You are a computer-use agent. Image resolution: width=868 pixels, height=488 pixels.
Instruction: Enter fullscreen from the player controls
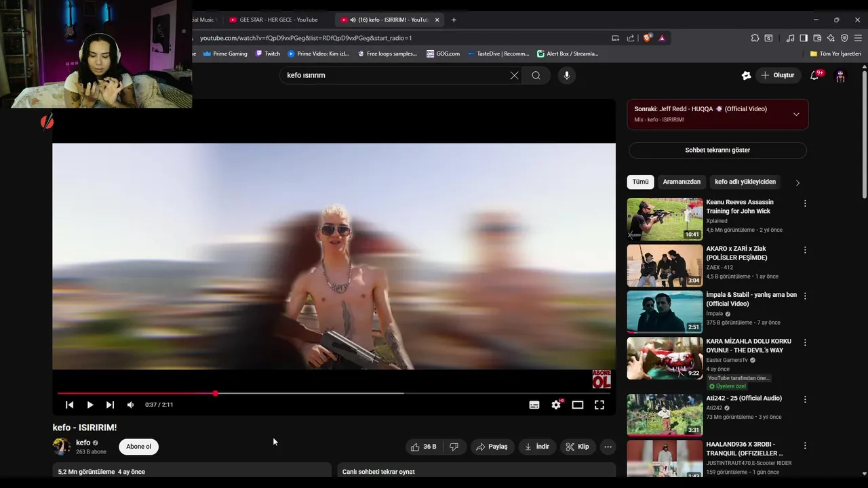599,405
